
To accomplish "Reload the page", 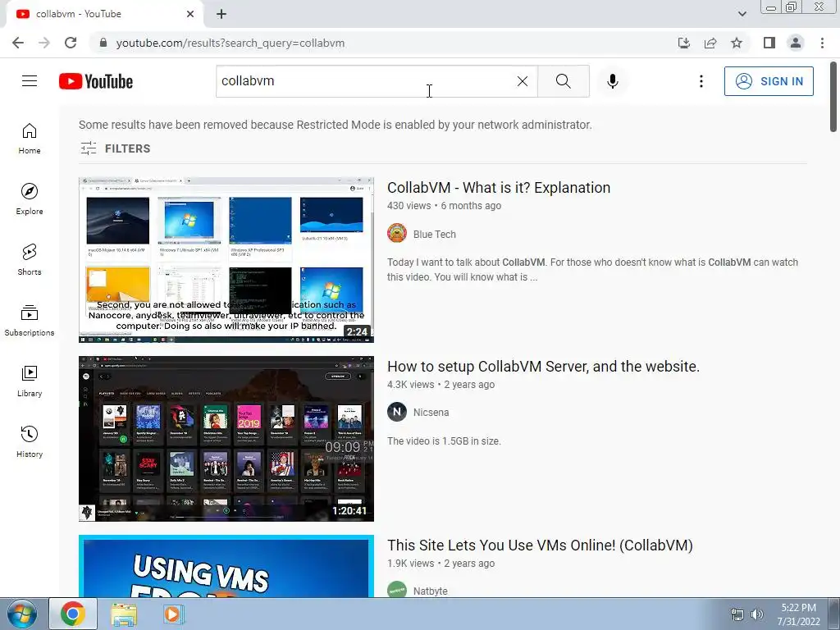I will click(x=71, y=43).
